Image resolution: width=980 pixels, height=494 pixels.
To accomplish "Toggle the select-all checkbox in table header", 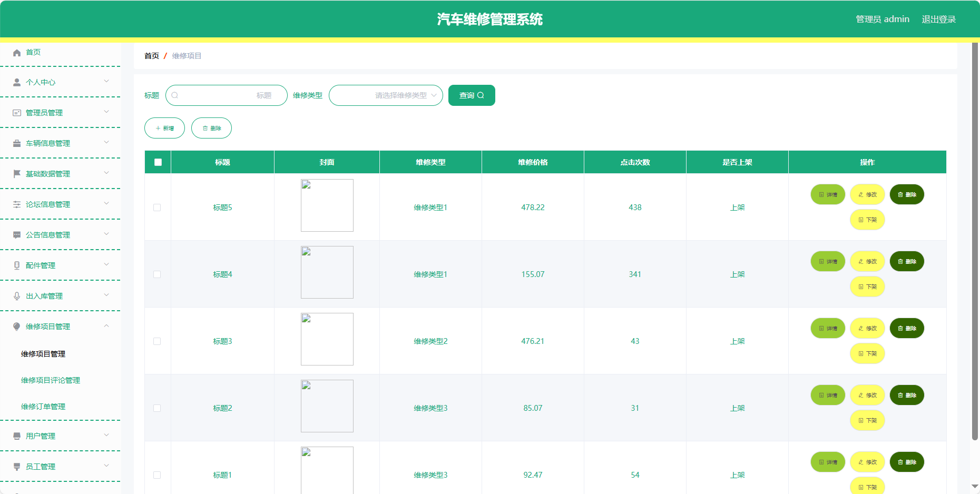I will pyautogui.click(x=158, y=162).
